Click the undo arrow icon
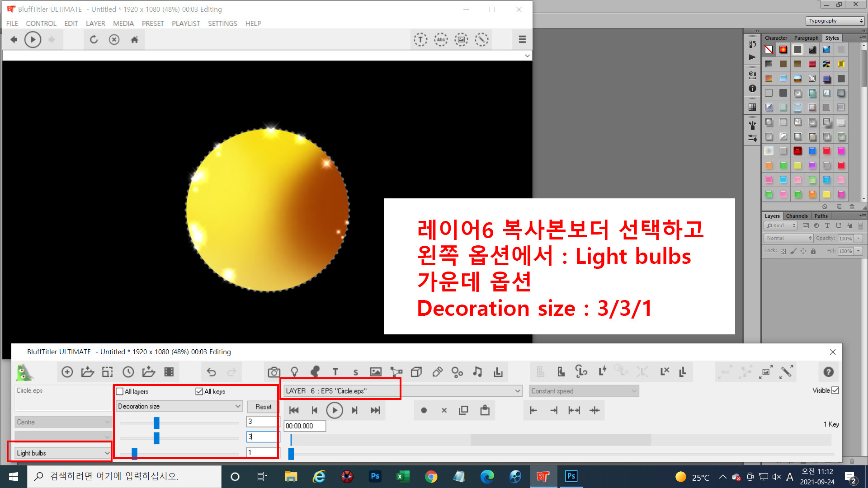 tap(211, 372)
